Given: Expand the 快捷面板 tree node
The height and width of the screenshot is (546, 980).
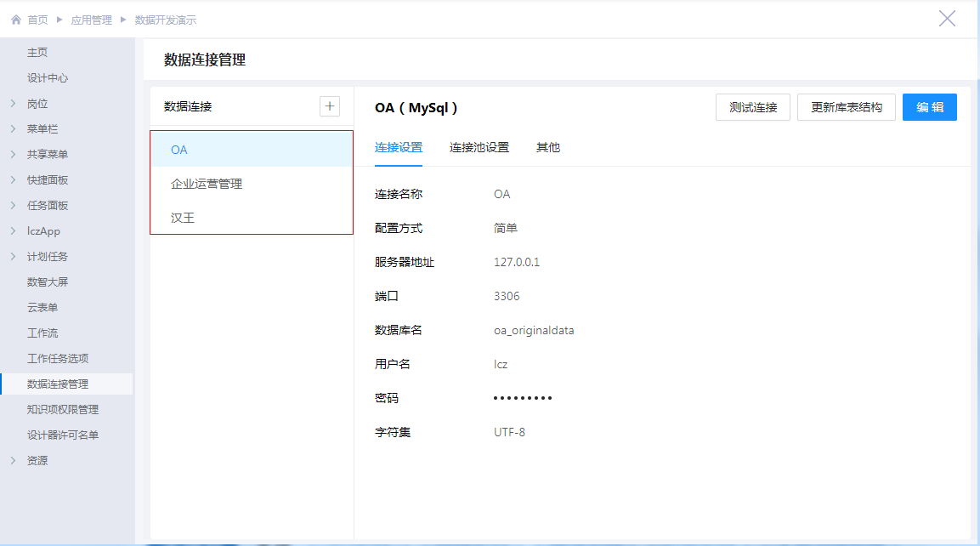Looking at the screenshot, I should point(13,180).
